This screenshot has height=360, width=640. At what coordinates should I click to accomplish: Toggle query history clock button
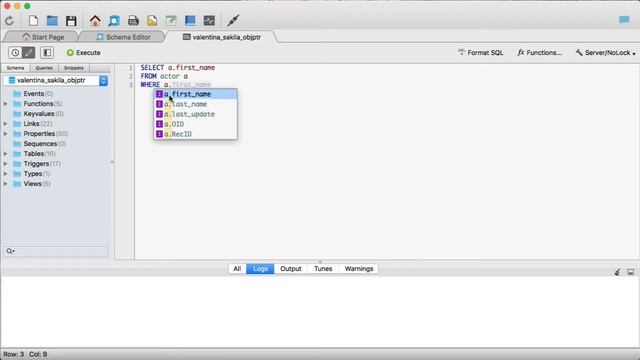tap(15, 53)
